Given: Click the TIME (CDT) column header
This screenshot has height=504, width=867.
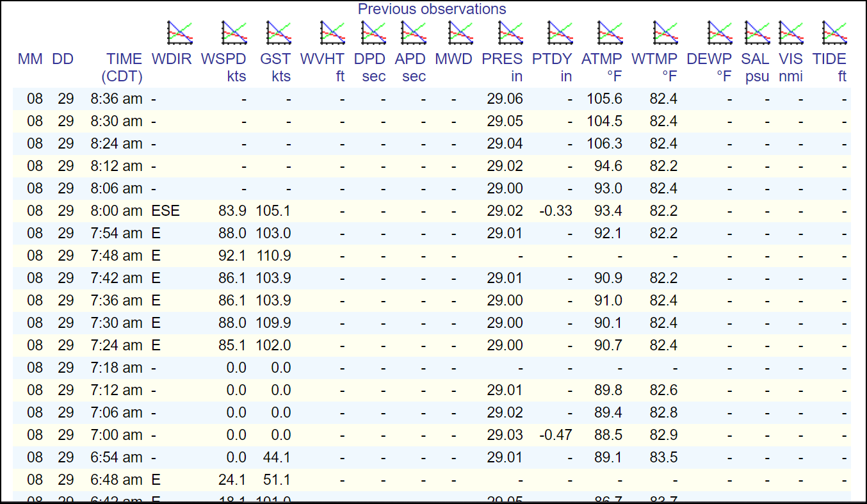Looking at the screenshot, I should tap(122, 68).
